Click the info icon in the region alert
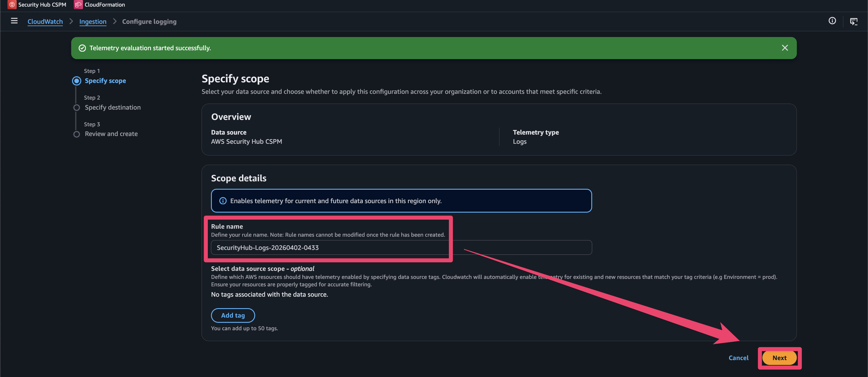This screenshot has height=377, width=868. 223,201
